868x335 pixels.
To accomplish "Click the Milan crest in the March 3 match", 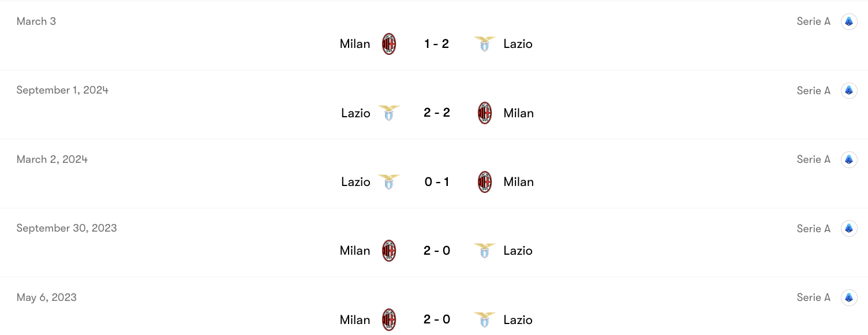I will click(388, 43).
